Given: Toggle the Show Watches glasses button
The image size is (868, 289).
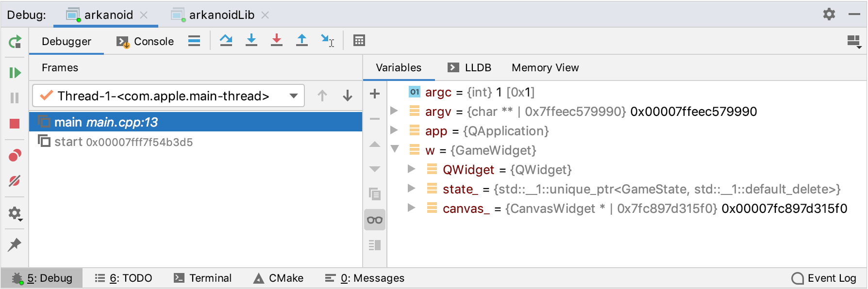Looking at the screenshot, I should [375, 220].
